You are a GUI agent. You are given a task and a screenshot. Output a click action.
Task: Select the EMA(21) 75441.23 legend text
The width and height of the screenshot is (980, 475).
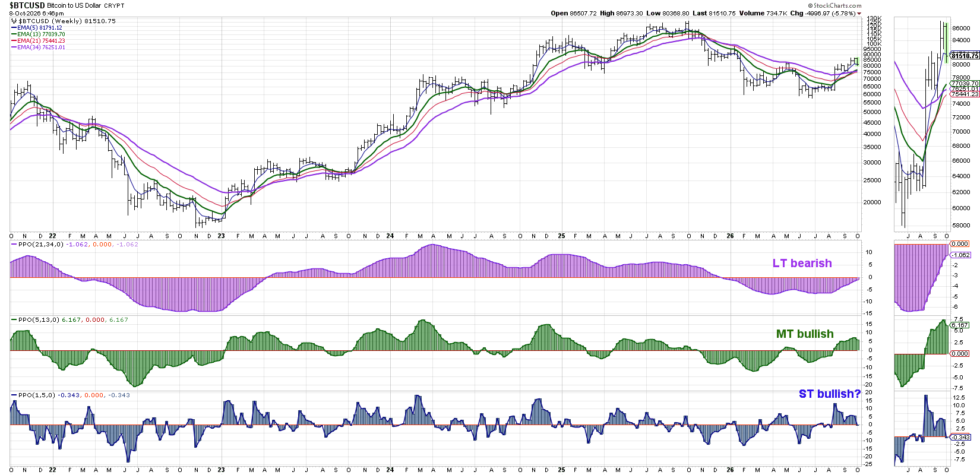pos(41,41)
